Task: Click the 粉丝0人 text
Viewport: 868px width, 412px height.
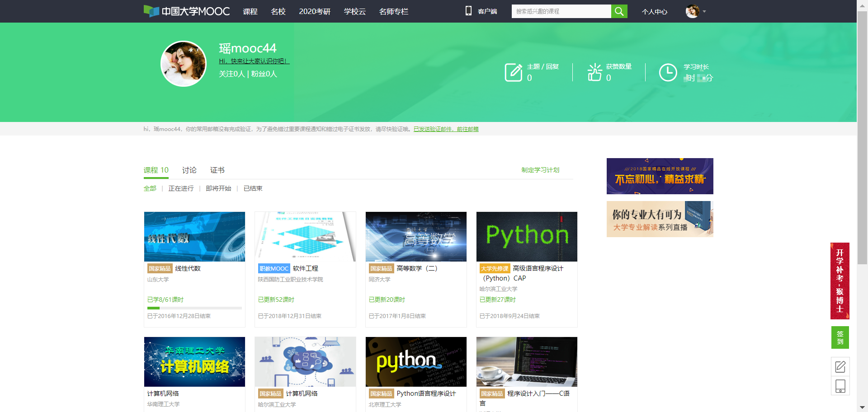Action: [x=264, y=74]
